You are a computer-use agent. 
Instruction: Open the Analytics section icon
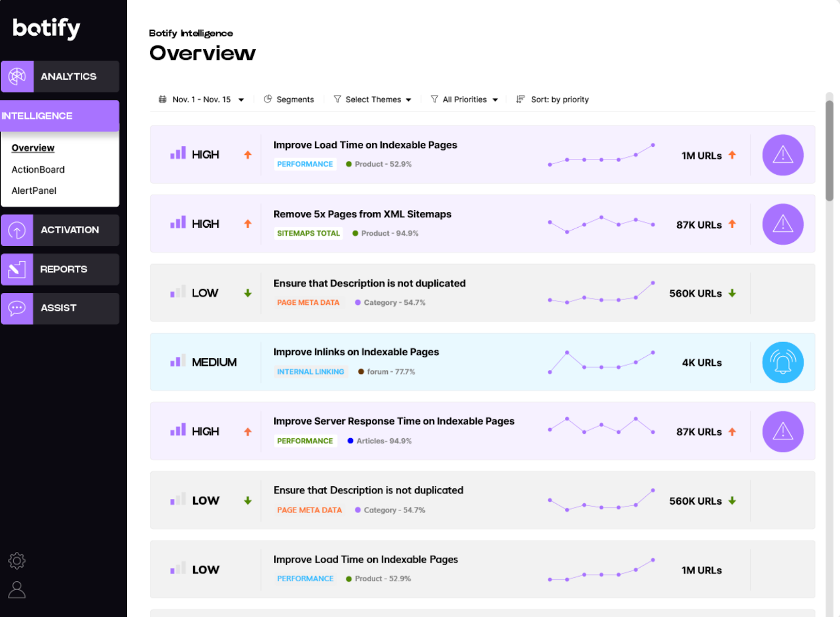17,77
